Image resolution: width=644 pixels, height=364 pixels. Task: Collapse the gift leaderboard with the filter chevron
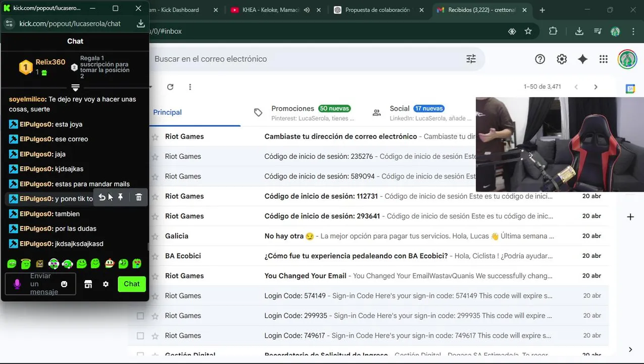75,88
